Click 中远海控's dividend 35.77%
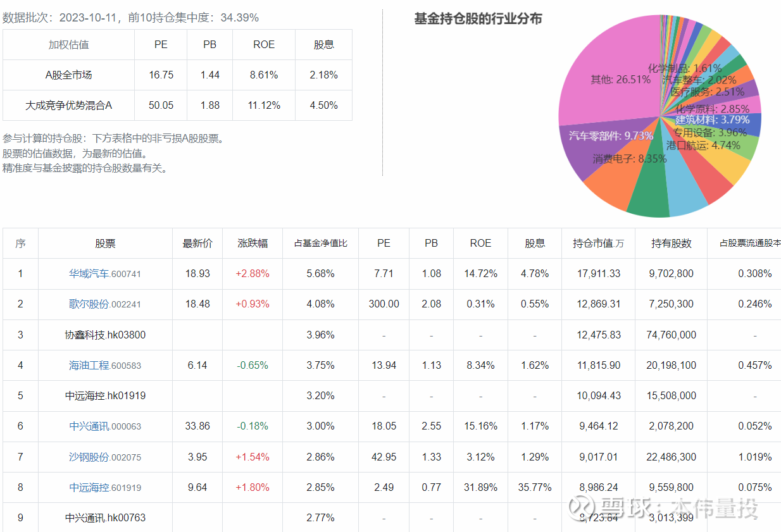 coord(535,488)
